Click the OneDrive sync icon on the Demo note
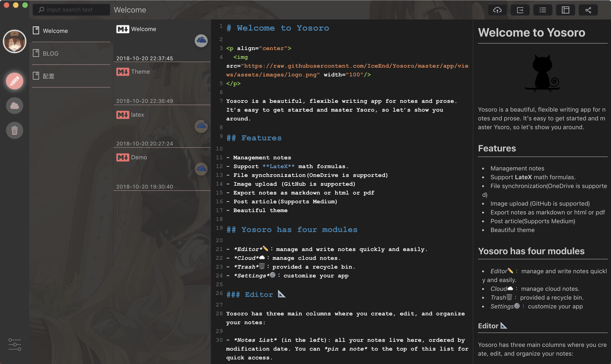The height and width of the screenshot is (364, 611). 201,169
